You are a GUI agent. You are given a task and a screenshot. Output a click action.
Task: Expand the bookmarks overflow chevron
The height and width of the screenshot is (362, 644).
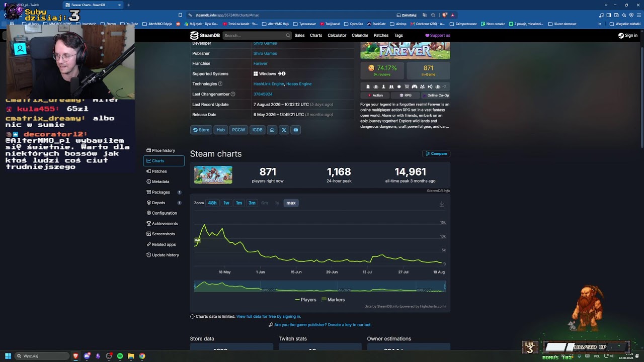pyautogui.click(x=600, y=24)
